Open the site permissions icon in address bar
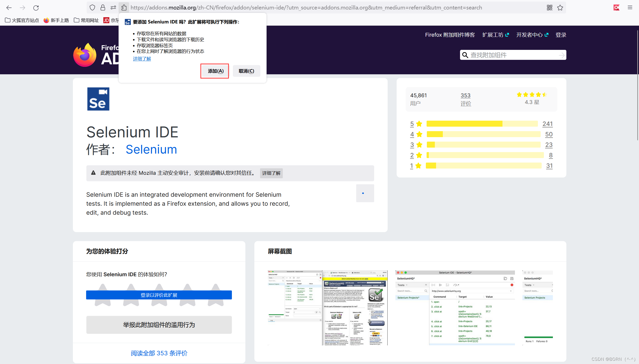639x364 pixels. 113,8
